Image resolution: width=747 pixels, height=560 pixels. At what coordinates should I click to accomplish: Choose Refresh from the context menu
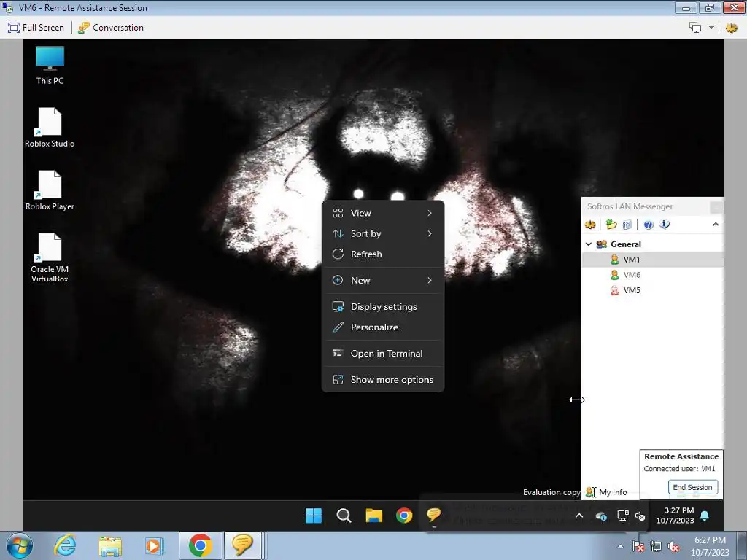[383, 254]
